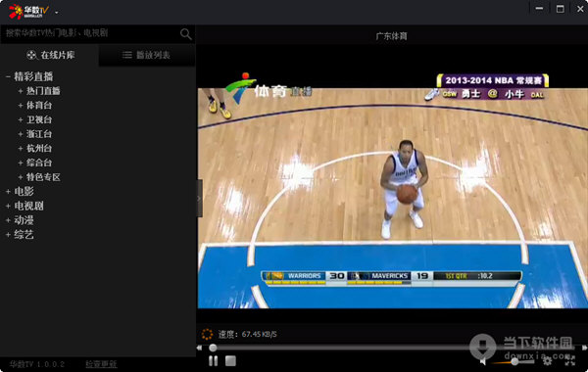
Task: Expand the 综艺 category
Action: tap(8, 235)
